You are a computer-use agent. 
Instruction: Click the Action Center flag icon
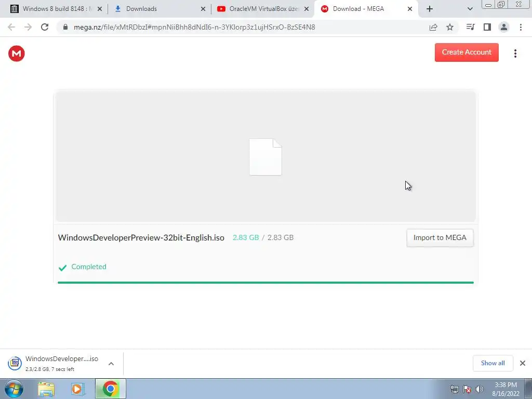pos(467,389)
